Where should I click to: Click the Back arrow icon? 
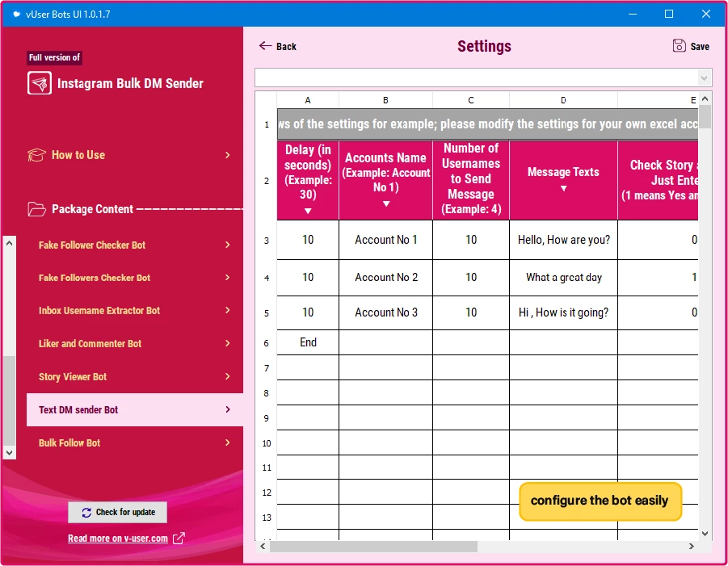[x=265, y=45]
